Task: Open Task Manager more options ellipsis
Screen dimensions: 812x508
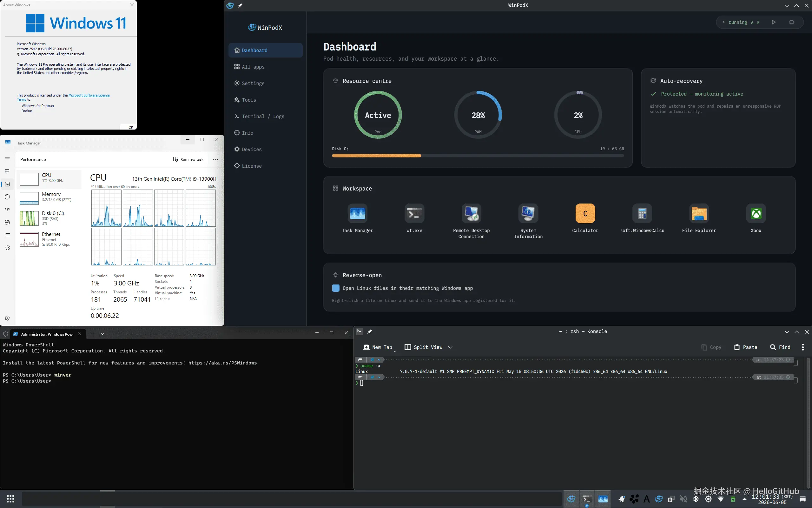Action: click(216, 159)
